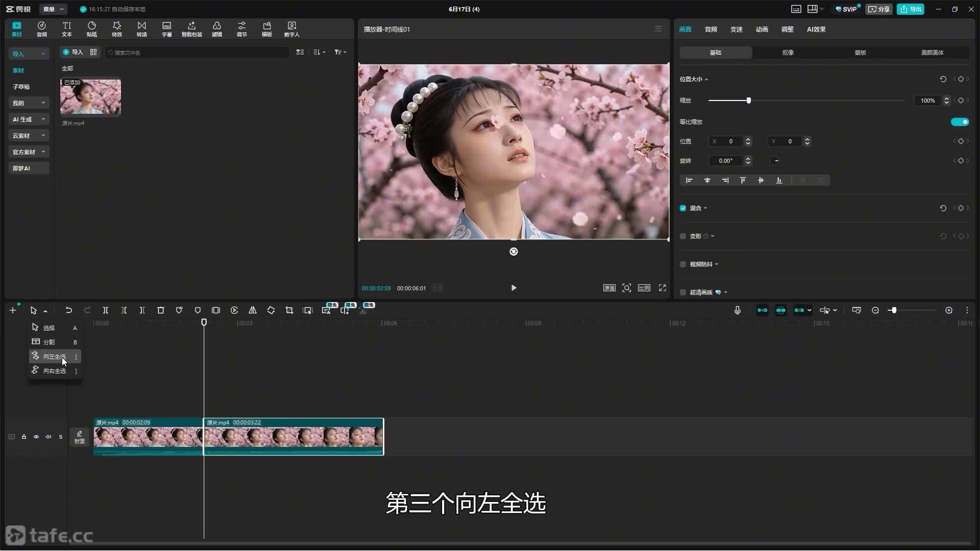Screen dimensions: 980x551
Task: Click the 导入 import button
Action: (73, 52)
